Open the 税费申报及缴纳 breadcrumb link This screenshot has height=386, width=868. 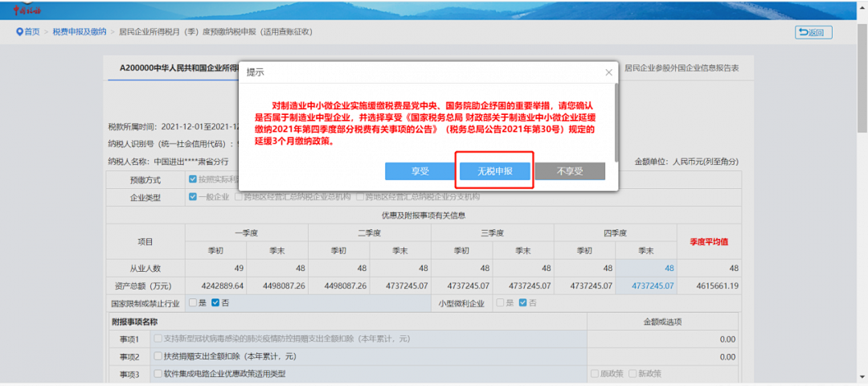pyautogui.click(x=79, y=32)
